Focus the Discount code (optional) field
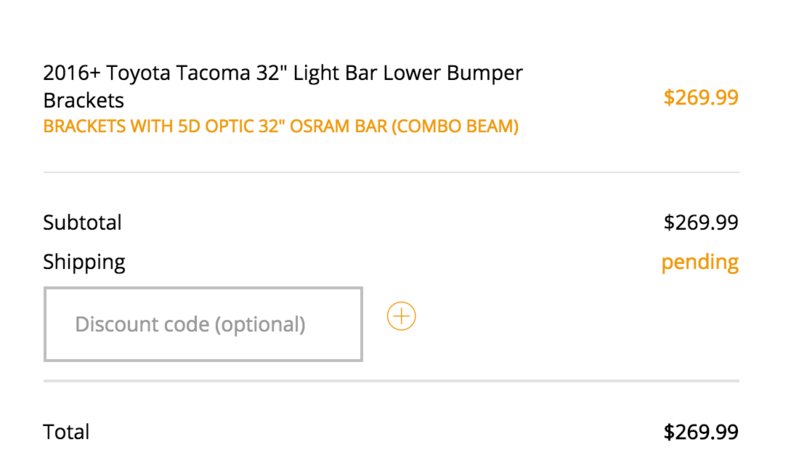The width and height of the screenshot is (799, 474). tap(203, 324)
